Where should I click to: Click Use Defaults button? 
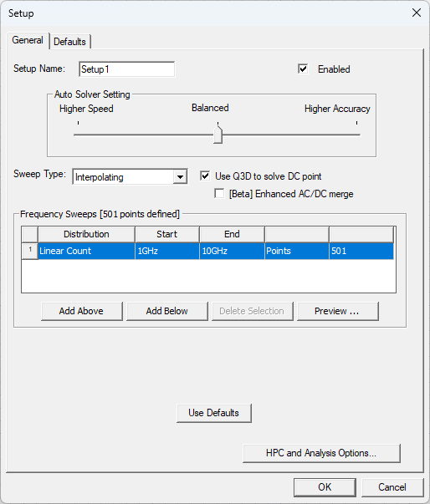pos(214,413)
